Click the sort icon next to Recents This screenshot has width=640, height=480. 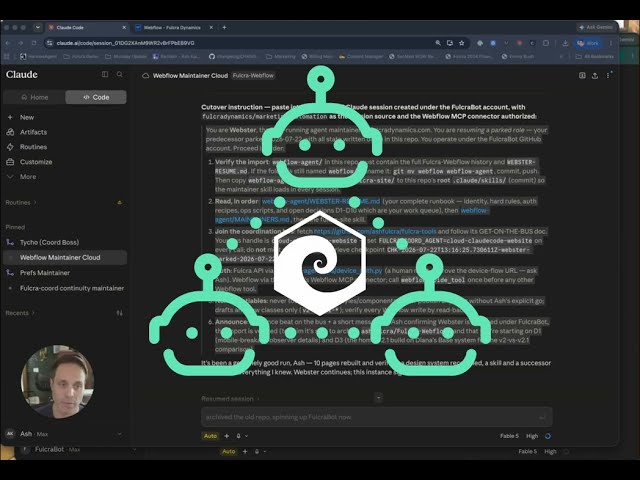[x=120, y=313]
